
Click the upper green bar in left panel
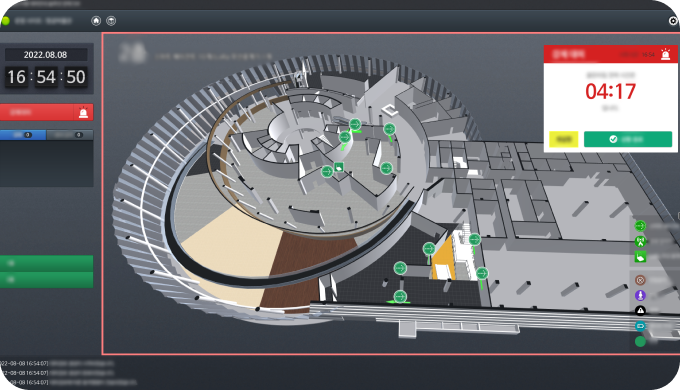(46, 263)
